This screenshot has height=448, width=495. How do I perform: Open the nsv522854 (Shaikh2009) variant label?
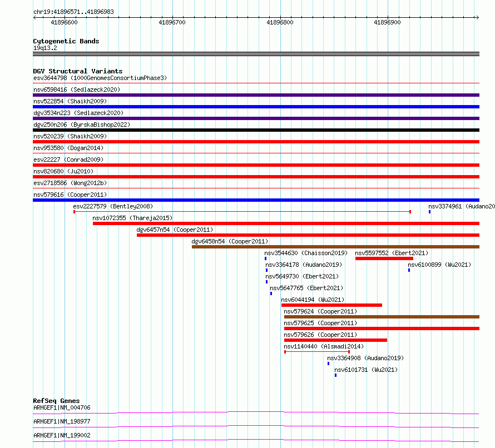(x=70, y=101)
